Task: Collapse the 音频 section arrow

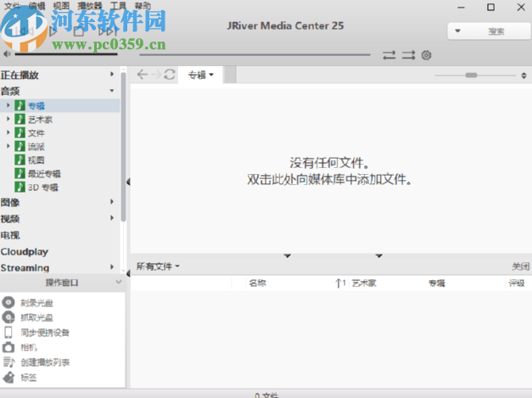Action: pyautogui.click(x=112, y=91)
